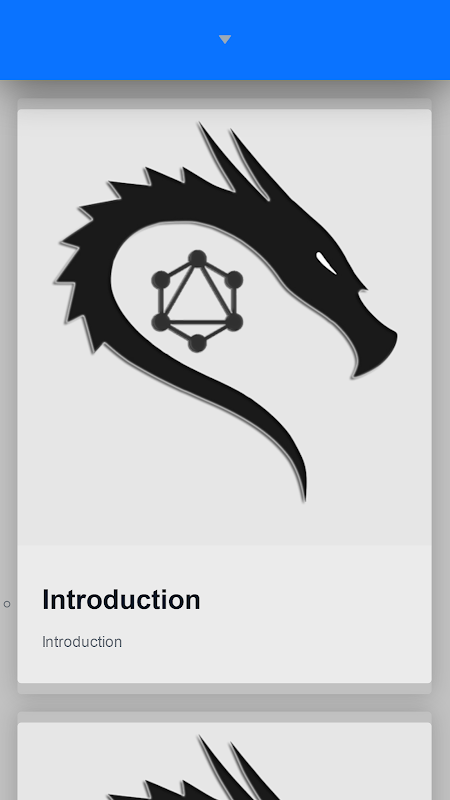Open the Introduction card dragon image
The width and height of the screenshot is (450, 800).
pos(224,327)
